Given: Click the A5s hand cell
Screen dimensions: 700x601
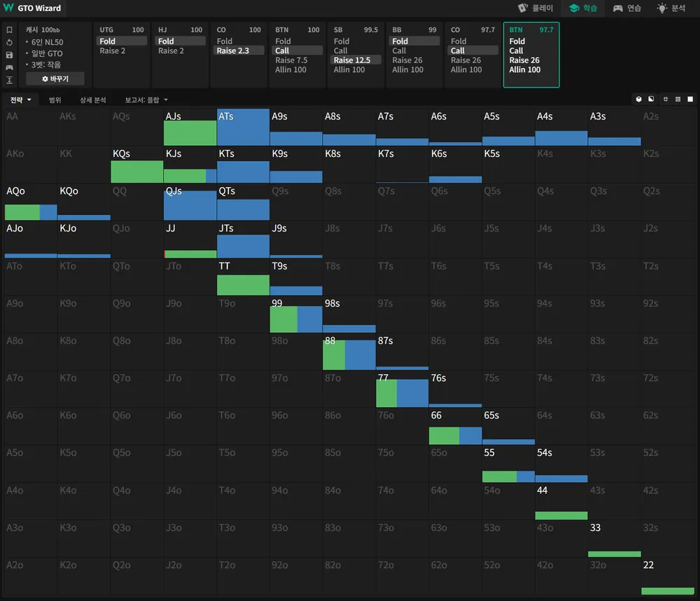Looking at the screenshot, I should click(508, 127).
